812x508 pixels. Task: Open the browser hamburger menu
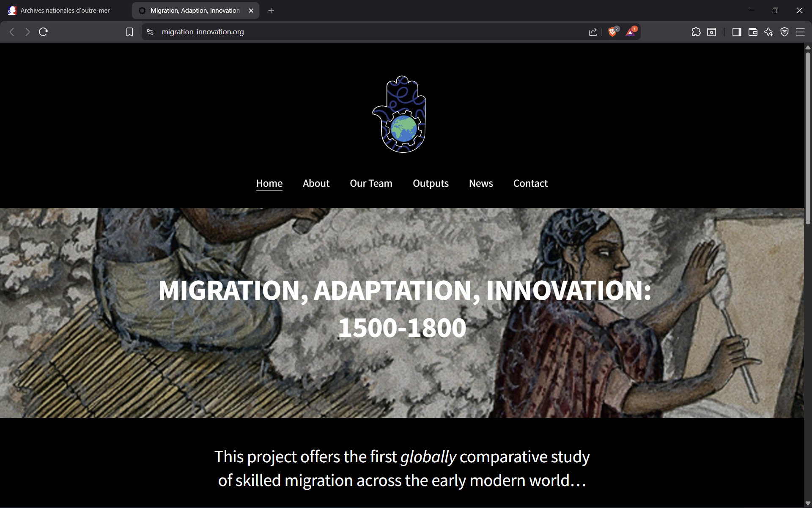coord(801,32)
